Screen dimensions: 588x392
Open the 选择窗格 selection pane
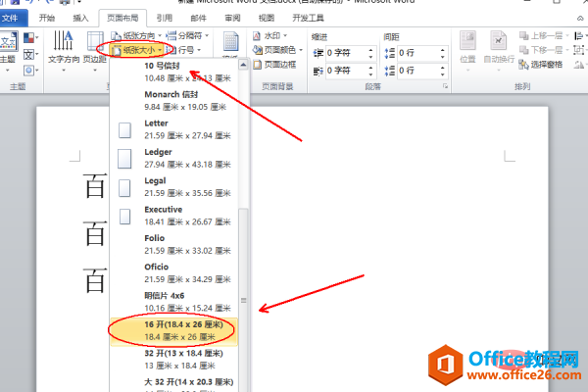pyautogui.click(x=540, y=65)
